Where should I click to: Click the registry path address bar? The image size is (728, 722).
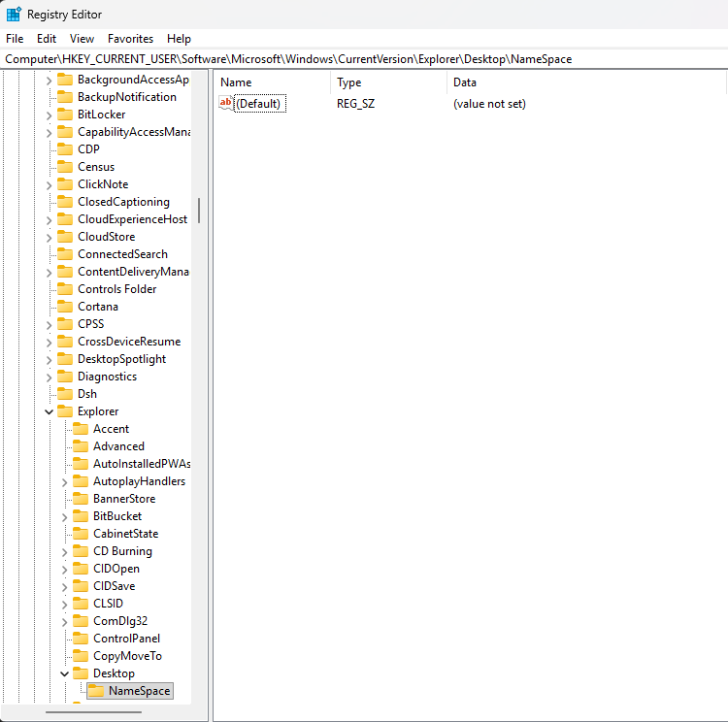click(x=364, y=59)
